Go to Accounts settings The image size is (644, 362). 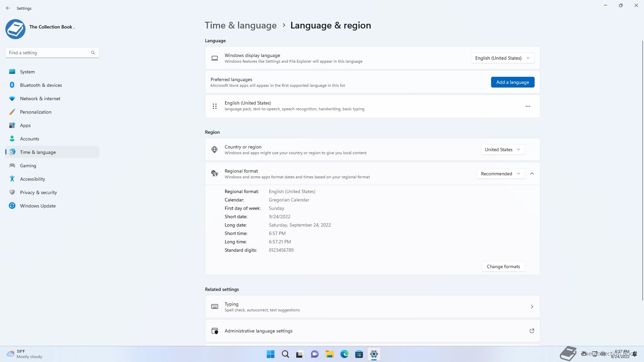(52, 139)
